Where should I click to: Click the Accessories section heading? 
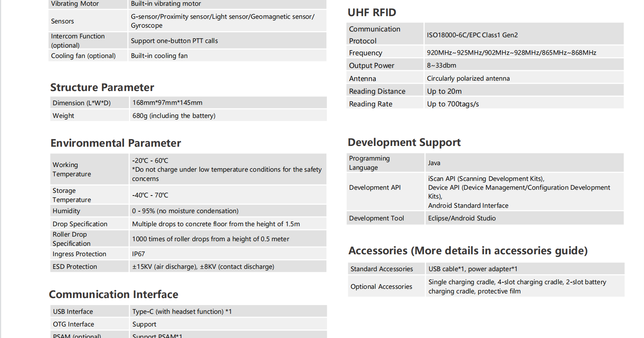tap(468, 251)
